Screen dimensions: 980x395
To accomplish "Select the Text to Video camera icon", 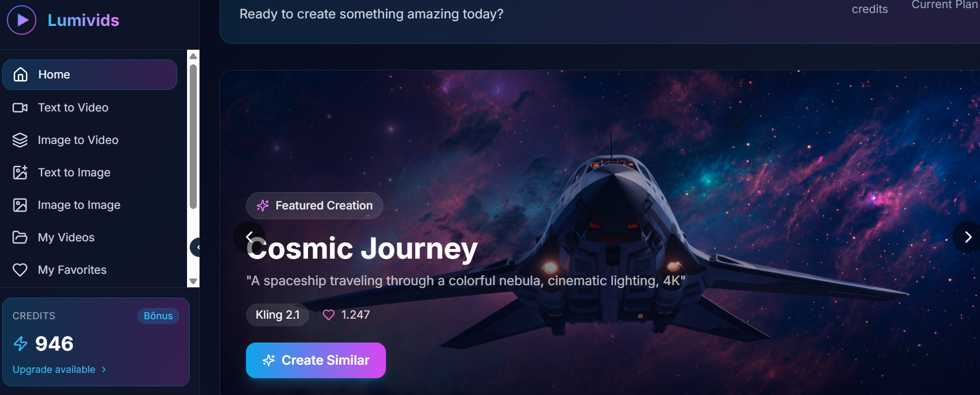I will coord(20,108).
